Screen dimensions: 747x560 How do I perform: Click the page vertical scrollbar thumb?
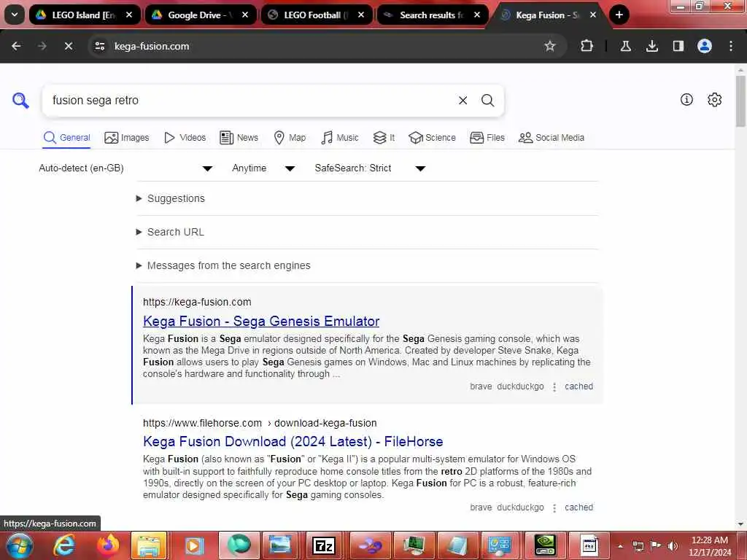(740, 101)
